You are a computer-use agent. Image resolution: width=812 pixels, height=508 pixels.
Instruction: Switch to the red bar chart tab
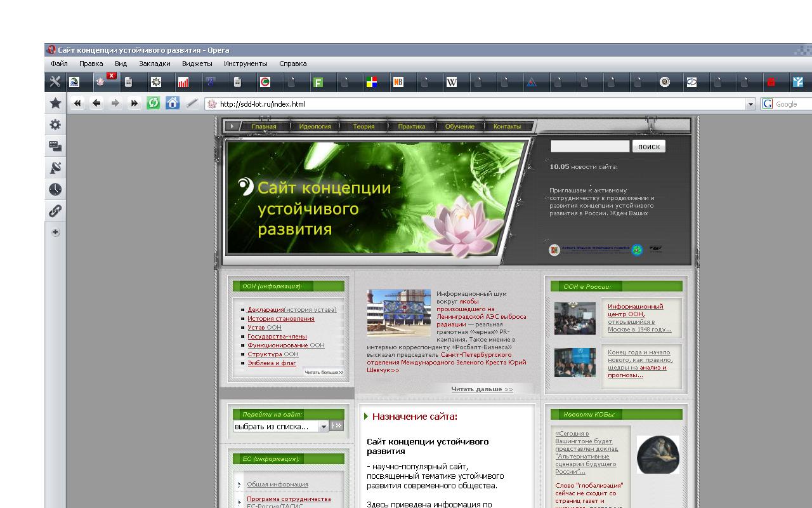[x=183, y=82]
